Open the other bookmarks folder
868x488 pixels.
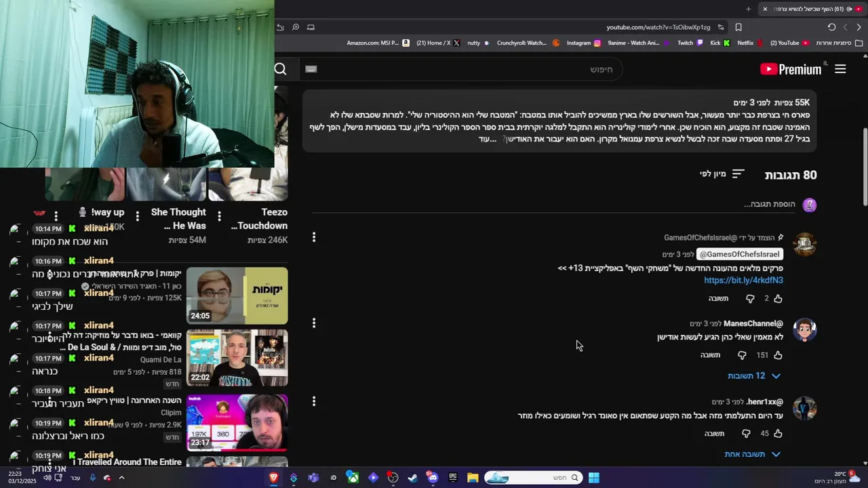click(840, 43)
